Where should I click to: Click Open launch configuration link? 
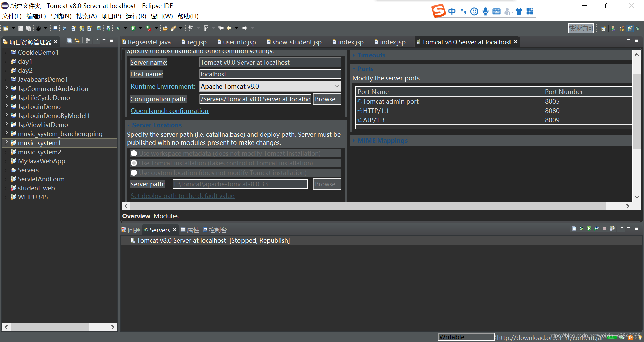[x=169, y=111]
